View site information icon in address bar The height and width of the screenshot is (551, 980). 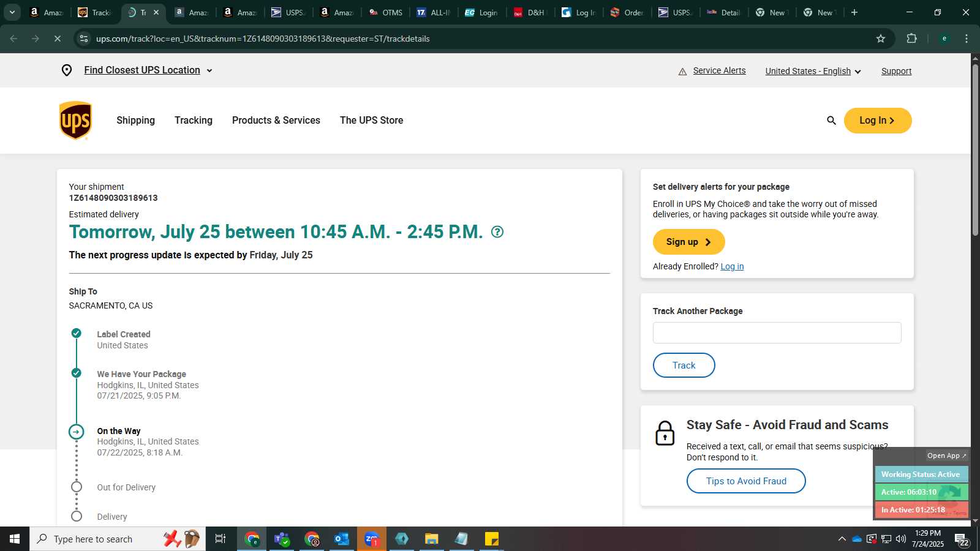tap(84, 39)
